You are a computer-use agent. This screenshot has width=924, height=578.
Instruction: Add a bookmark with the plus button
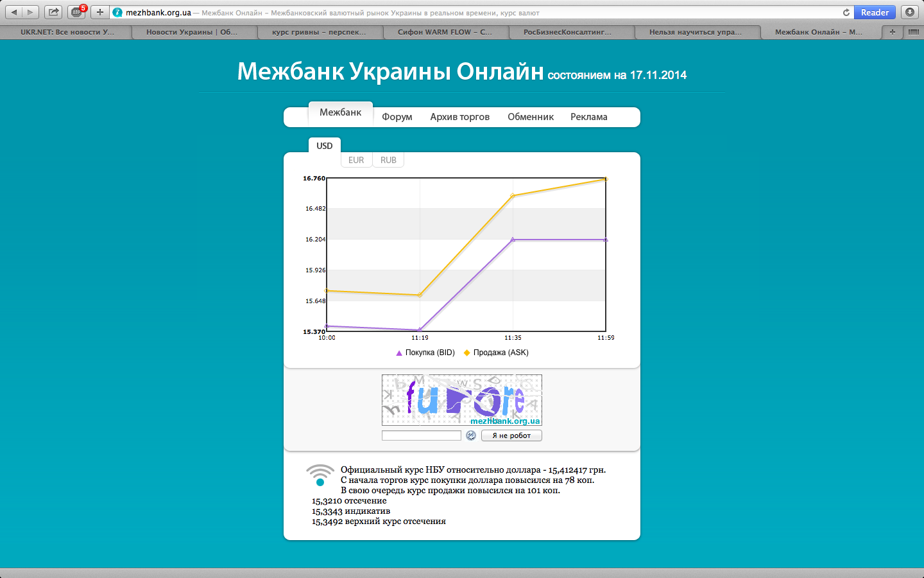click(100, 12)
